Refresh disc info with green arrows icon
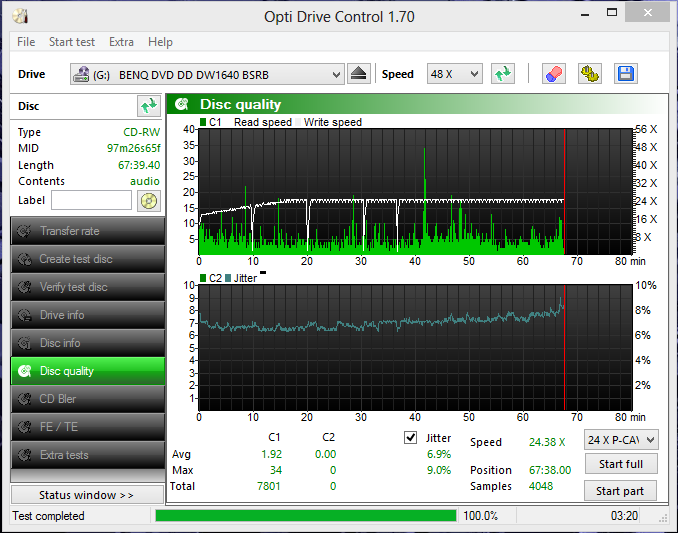 [x=149, y=106]
